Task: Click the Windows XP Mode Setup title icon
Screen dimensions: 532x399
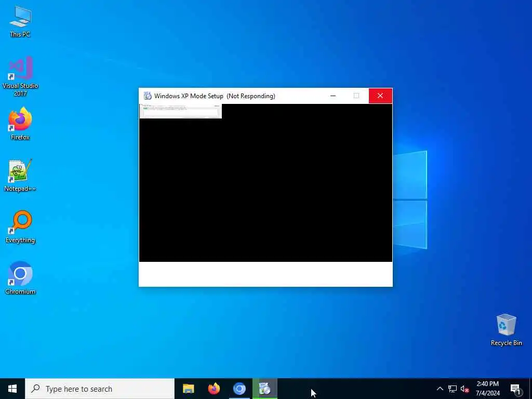Action: [147, 96]
